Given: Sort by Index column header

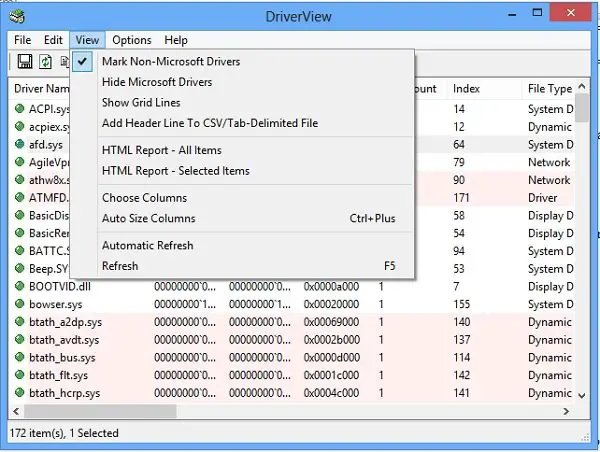Looking at the screenshot, I should coord(484,89).
